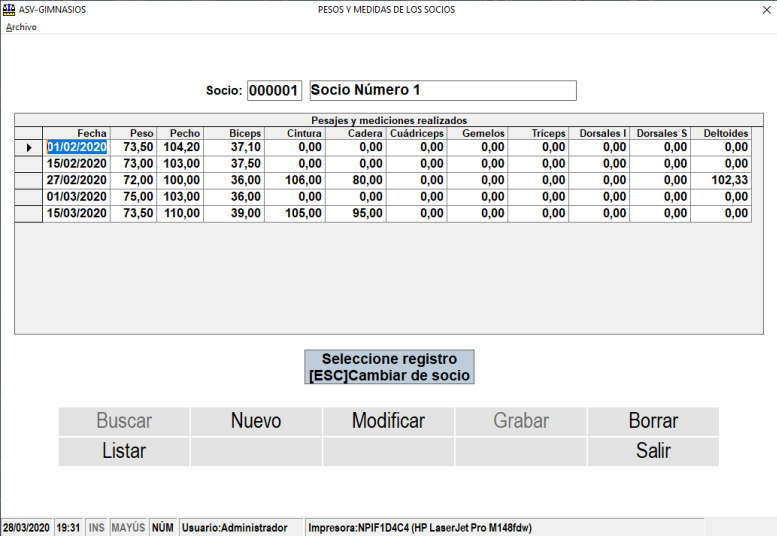Click the disabled Buscar button
The image size is (777, 536).
[124, 421]
